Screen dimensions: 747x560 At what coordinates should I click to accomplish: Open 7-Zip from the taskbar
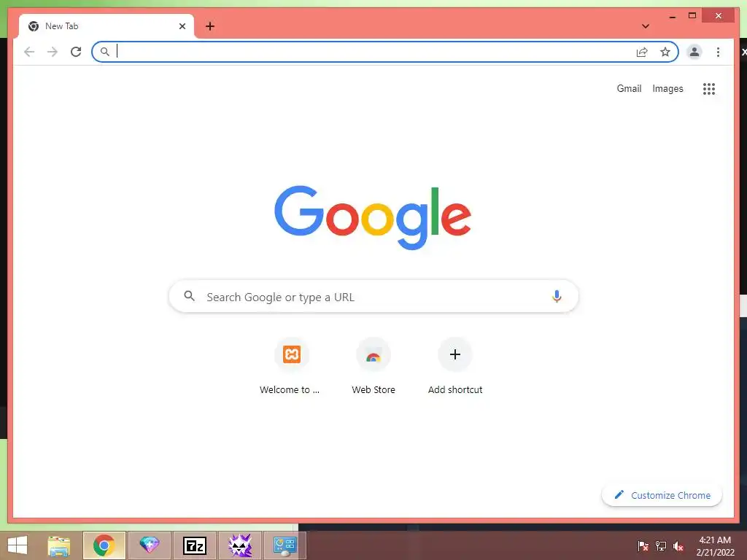pyautogui.click(x=195, y=545)
